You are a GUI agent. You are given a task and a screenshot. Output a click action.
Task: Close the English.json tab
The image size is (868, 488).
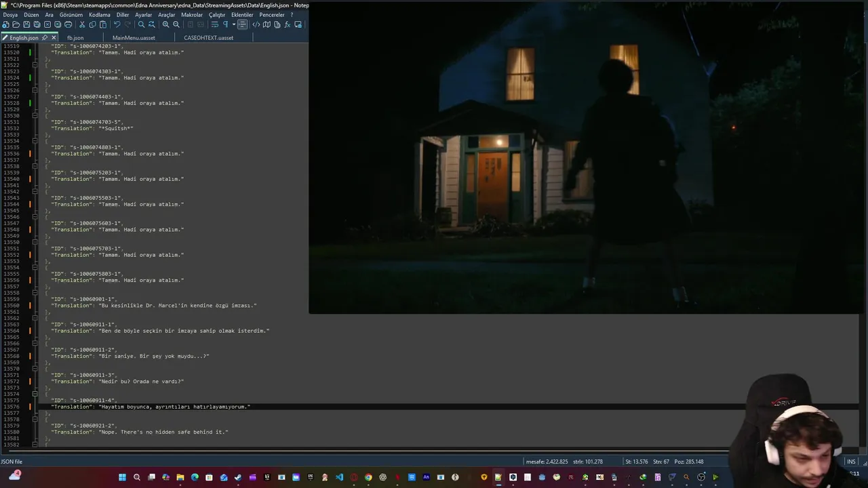tap(54, 38)
